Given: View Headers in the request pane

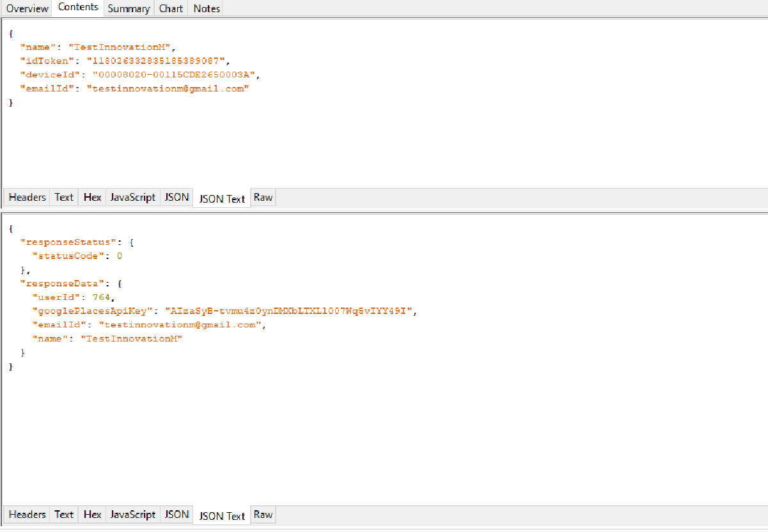Looking at the screenshot, I should point(27,197).
